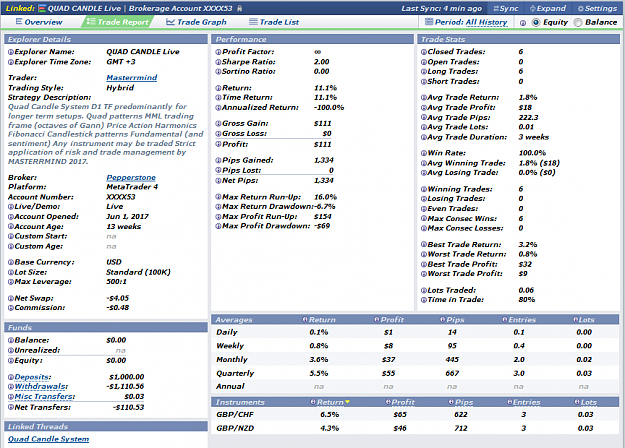Image resolution: width=625 pixels, height=448 pixels.
Task: Click info icon beside Net Swap
Action: pos(11,298)
